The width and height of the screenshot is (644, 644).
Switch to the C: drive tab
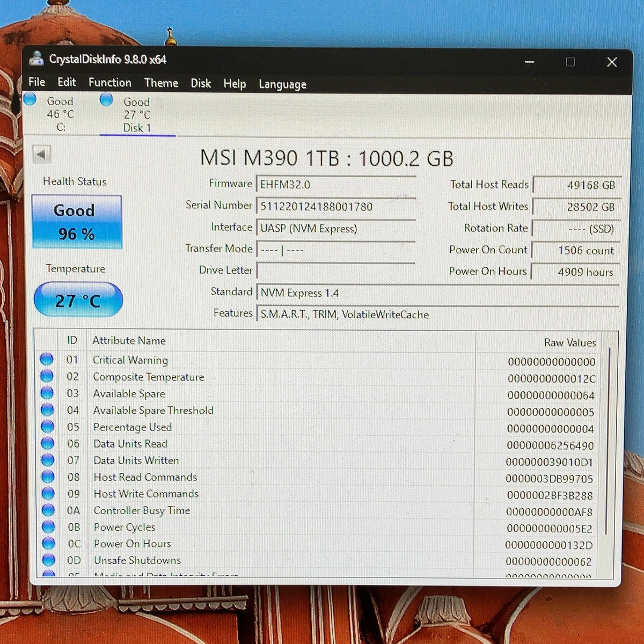click(x=60, y=114)
